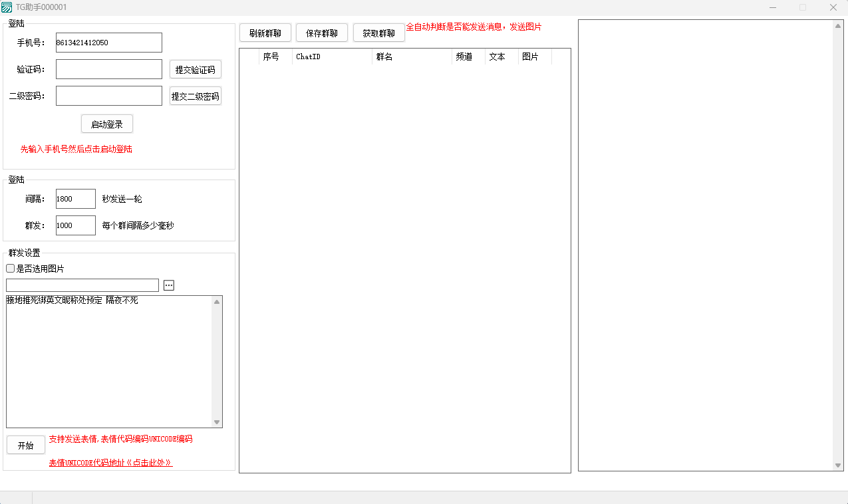Minimize the TG助手 window
The height and width of the screenshot is (504, 848).
pos(772,7)
